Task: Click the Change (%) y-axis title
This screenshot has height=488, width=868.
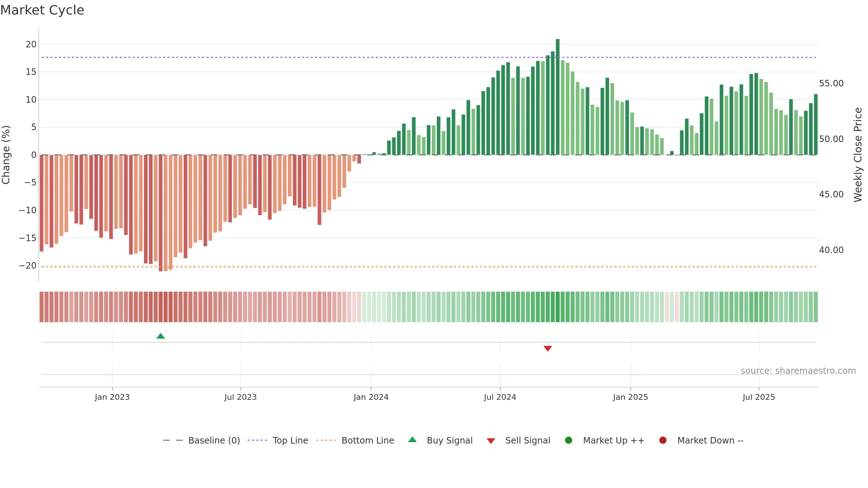Action: coord(6,155)
